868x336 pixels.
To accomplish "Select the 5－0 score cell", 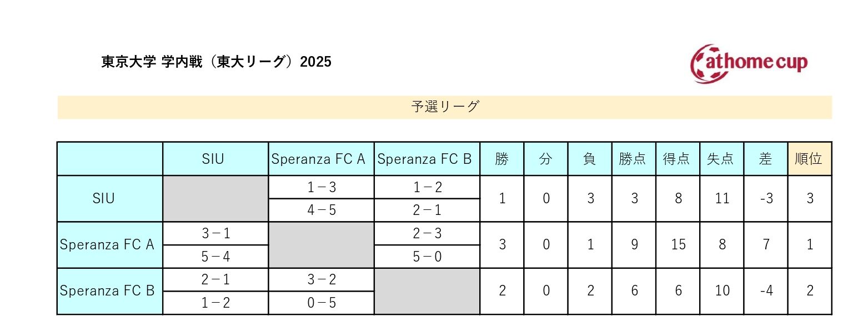I will pos(427,257).
